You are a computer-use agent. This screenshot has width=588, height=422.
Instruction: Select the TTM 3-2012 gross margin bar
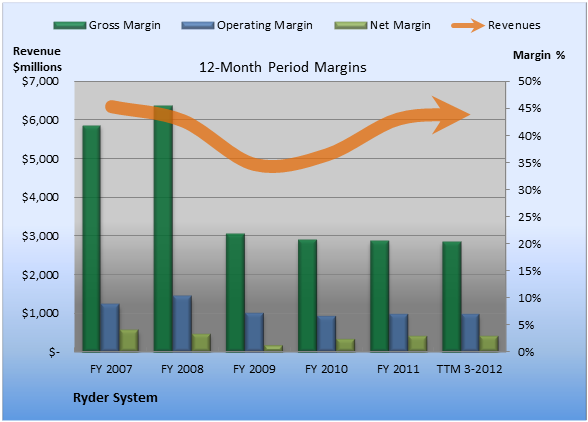(x=452, y=296)
